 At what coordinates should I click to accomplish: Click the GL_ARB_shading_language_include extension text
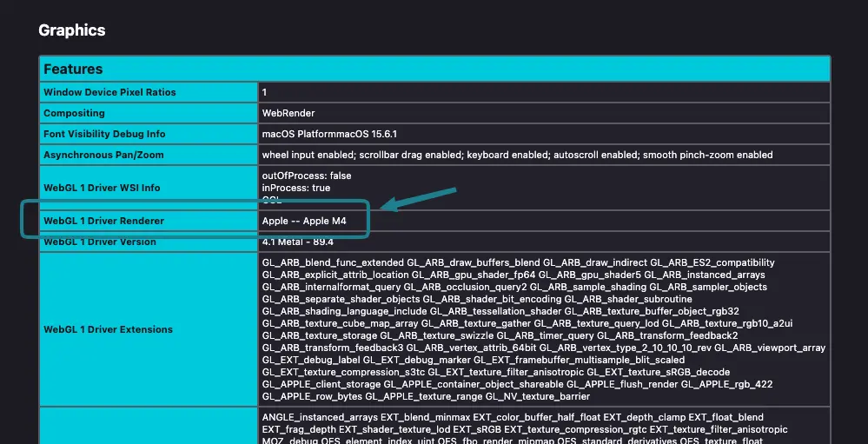click(x=344, y=311)
